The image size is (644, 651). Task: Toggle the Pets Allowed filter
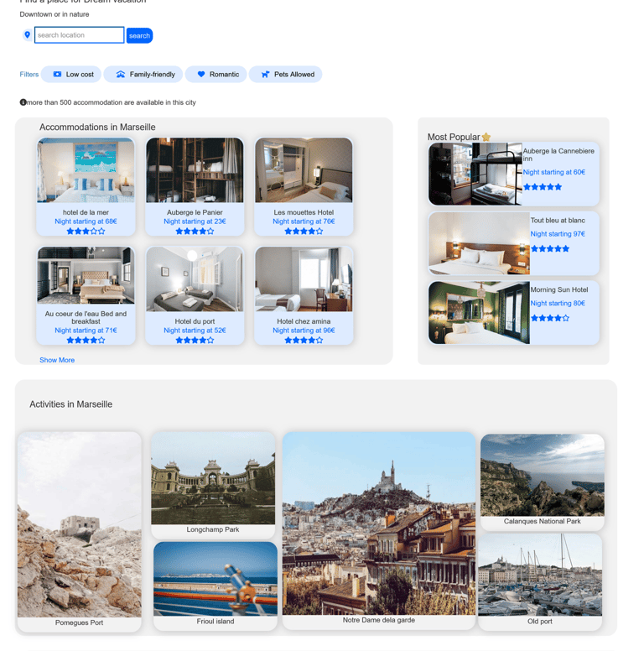(x=285, y=75)
